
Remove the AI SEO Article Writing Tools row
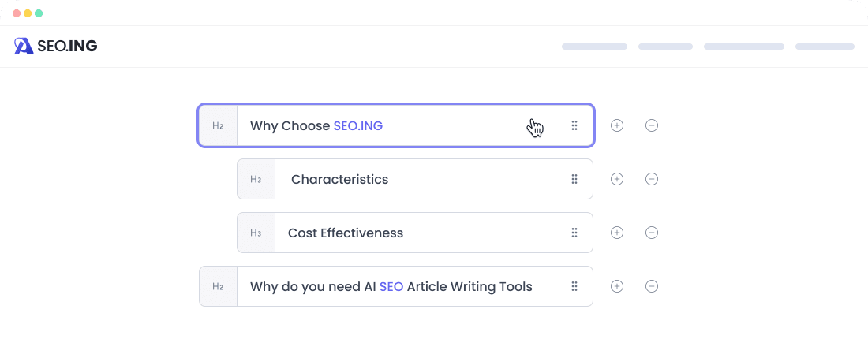click(x=652, y=286)
